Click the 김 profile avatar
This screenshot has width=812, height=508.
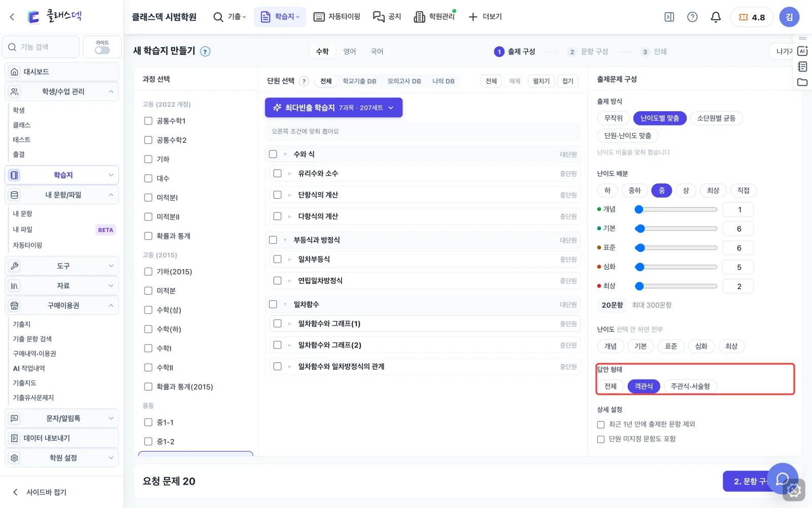tap(789, 17)
